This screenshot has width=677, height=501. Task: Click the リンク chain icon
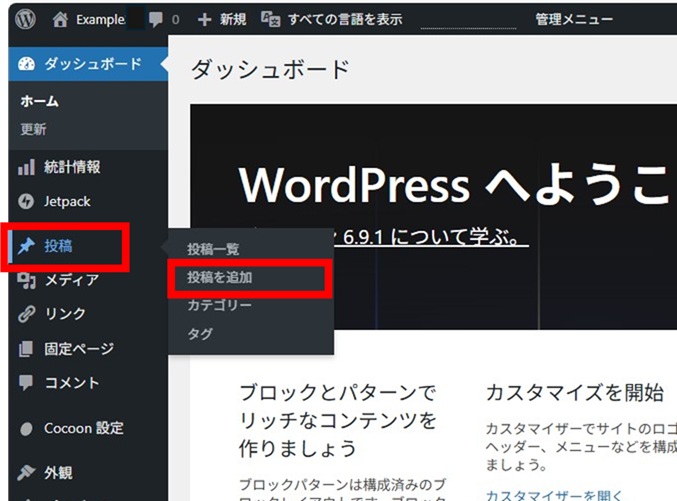[27, 314]
